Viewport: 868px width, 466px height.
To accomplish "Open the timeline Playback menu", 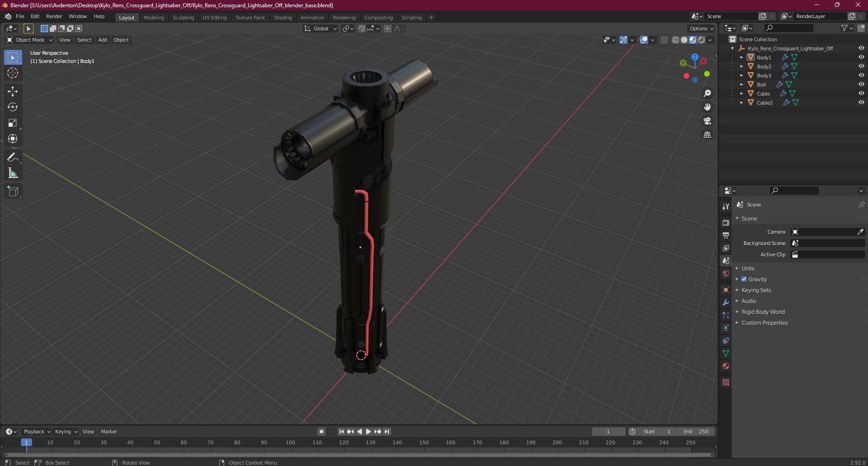I will point(37,432).
